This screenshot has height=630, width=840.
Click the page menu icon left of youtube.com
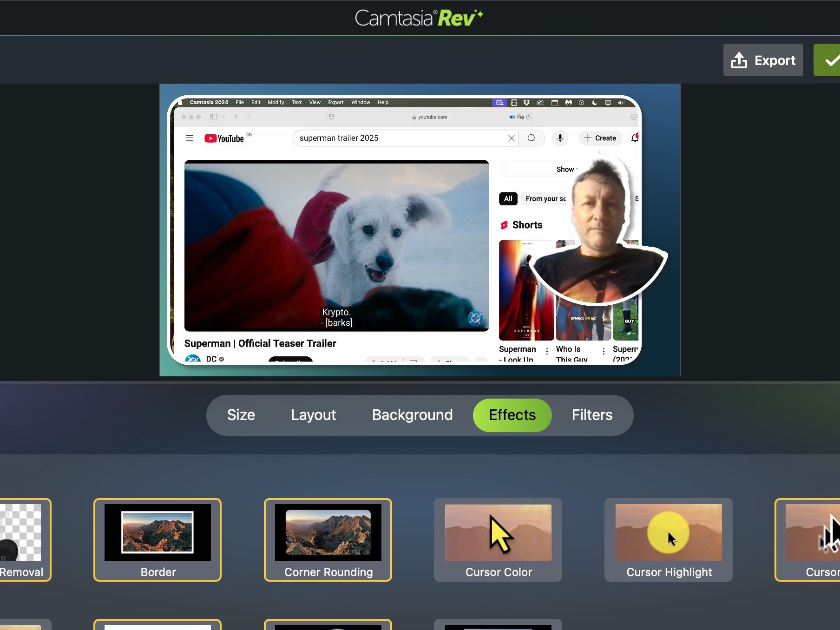point(331,117)
